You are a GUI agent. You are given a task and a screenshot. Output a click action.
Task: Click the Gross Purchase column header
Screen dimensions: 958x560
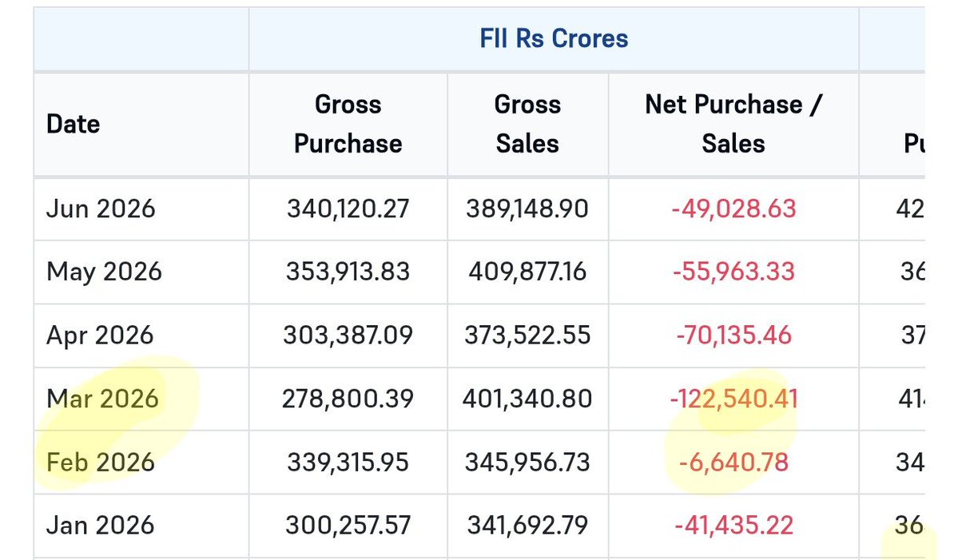[348, 124]
